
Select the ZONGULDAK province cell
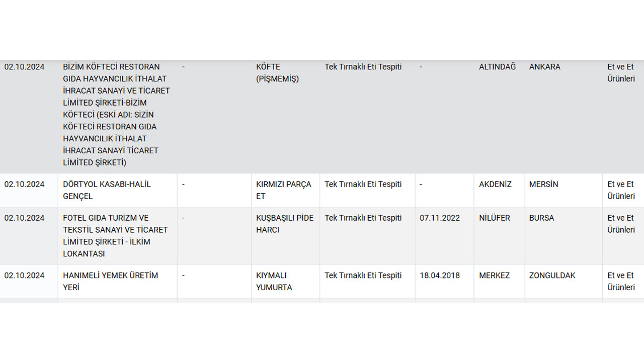click(x=552, y=276)
